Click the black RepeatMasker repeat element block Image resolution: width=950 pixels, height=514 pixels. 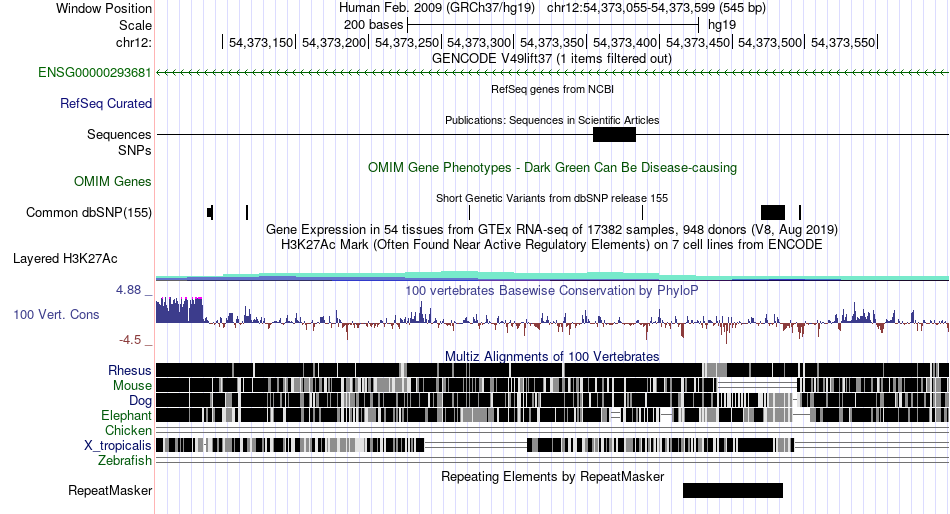(732, 490)
